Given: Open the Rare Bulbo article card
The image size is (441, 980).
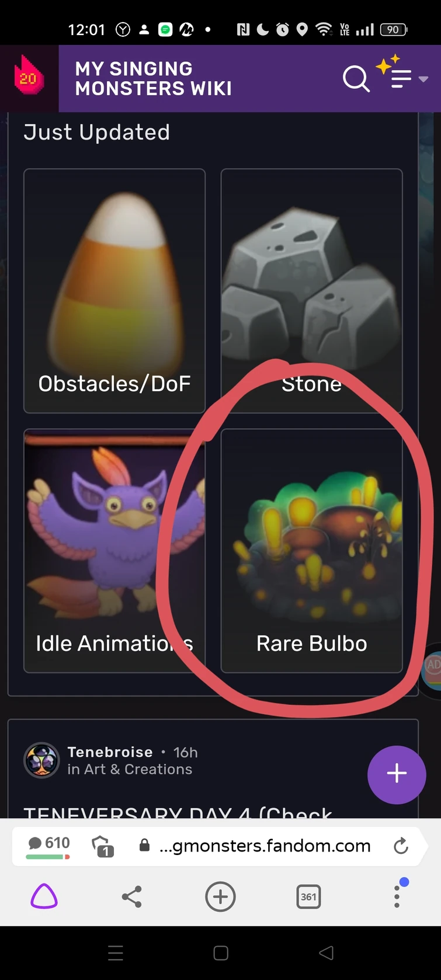Looking at the screenshot, I should (x=311, y=551).
